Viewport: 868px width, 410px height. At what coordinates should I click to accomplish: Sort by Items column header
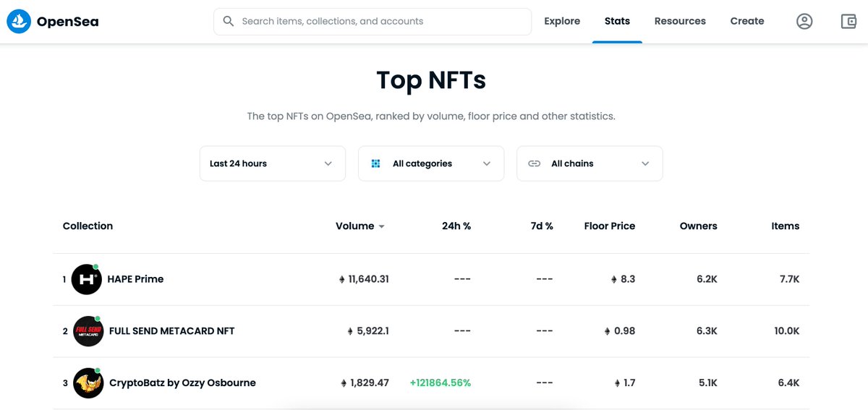point(786,226)
